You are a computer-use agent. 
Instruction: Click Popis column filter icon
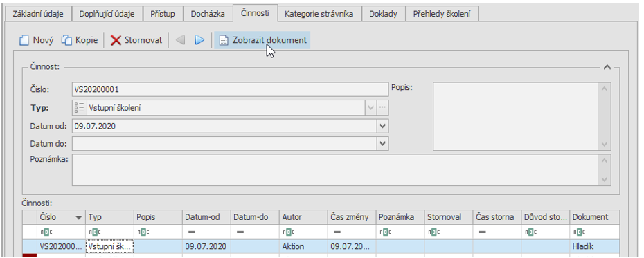click(x=143, y=232)
